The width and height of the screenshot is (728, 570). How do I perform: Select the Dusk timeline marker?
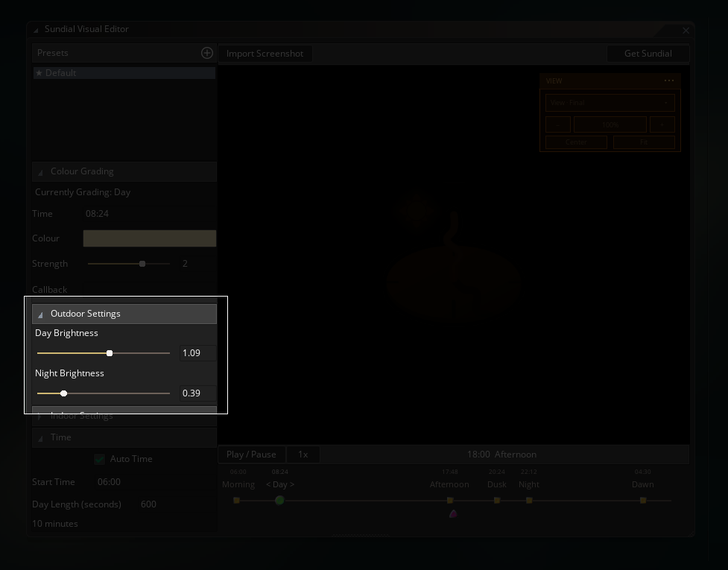[497, 501]
